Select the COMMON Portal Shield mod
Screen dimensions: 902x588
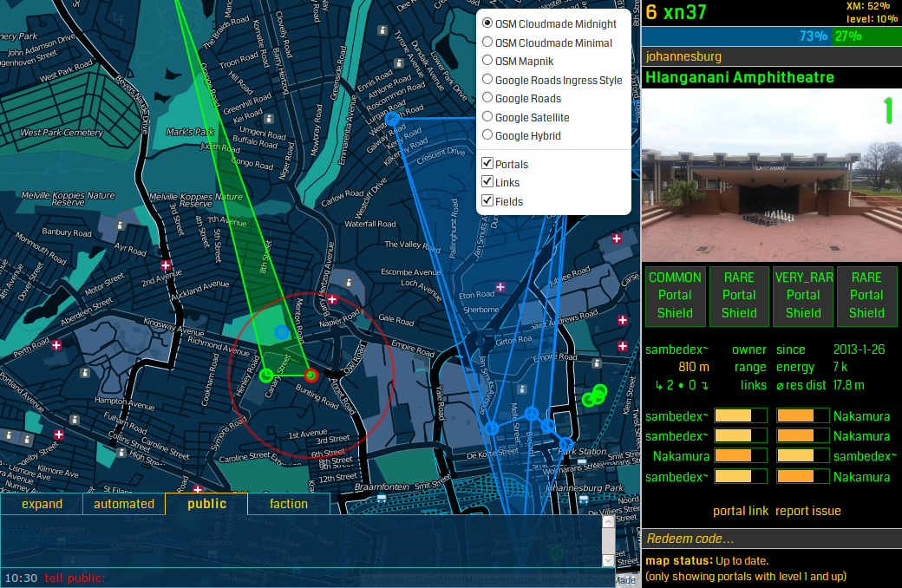click(x=675, y=296)
